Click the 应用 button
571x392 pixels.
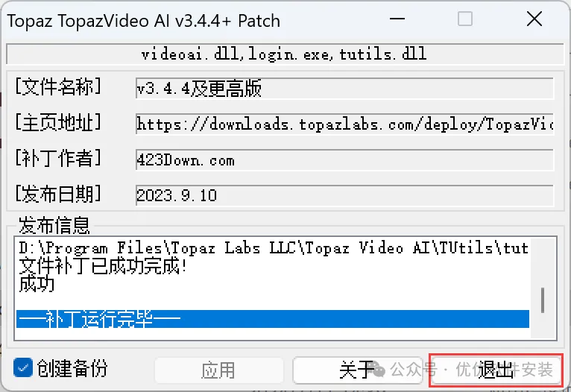[x=219, y=370]
